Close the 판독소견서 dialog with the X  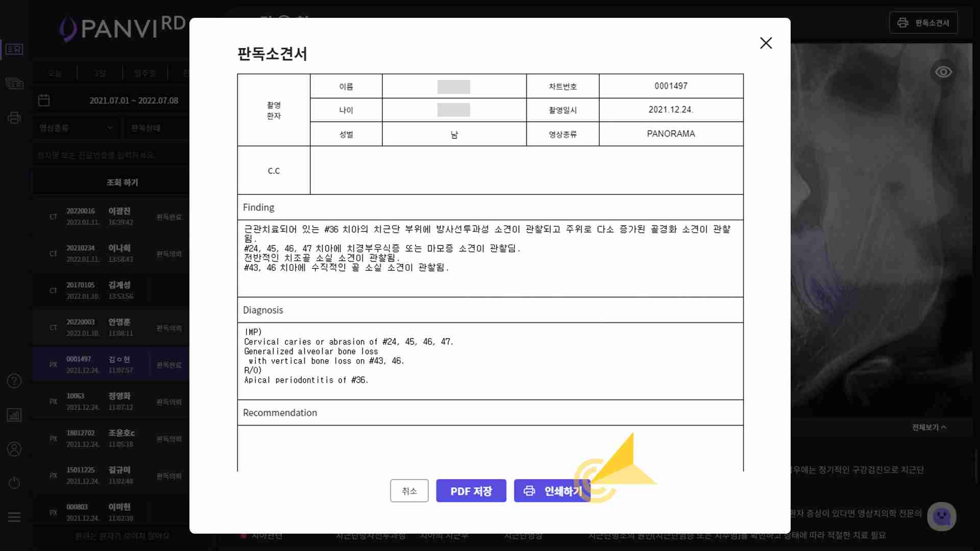[766, 43]
